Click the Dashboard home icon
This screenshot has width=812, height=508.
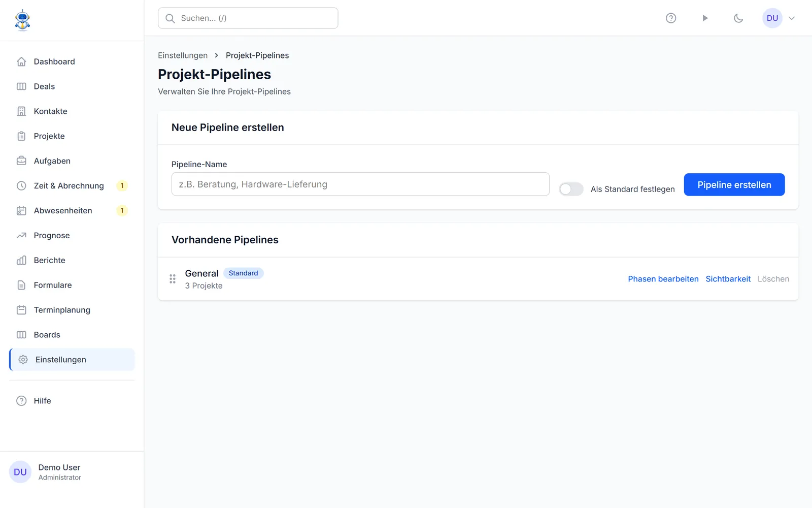(x=21, y=61)
